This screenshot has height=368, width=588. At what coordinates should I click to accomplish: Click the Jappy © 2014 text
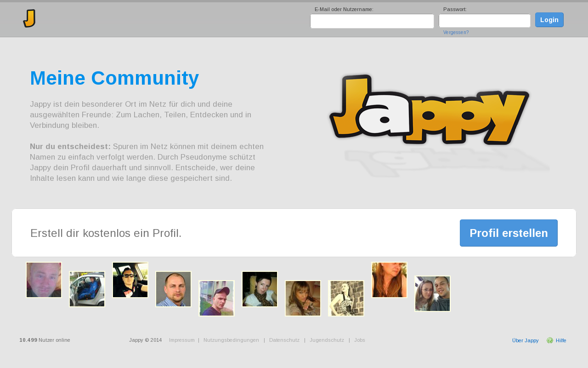[145, 340]
